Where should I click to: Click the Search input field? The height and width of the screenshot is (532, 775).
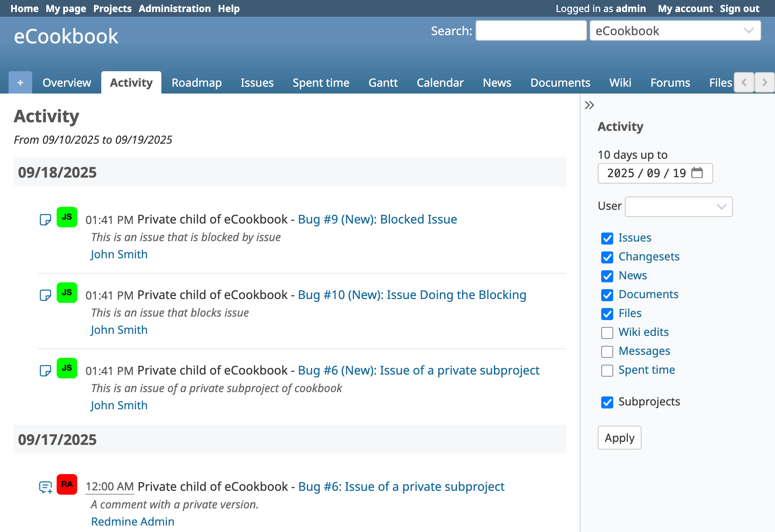[531, 31]
